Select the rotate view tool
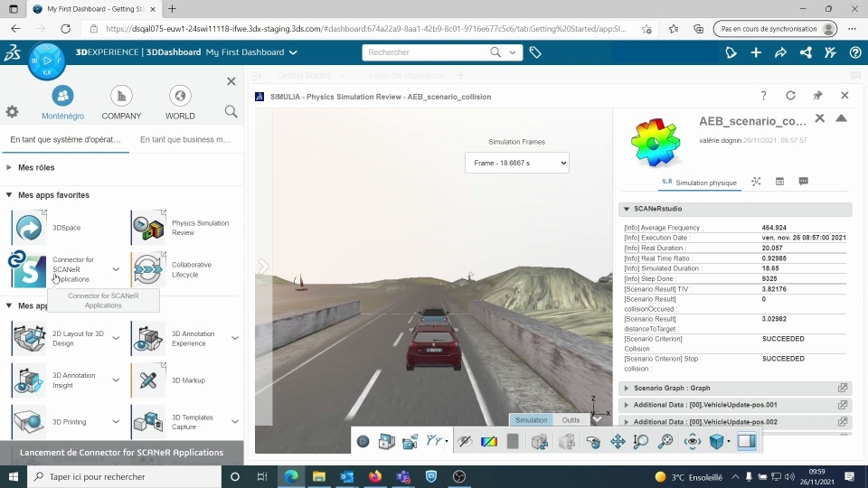The height and width of the screenshot is (488, 868). [593, 442]
